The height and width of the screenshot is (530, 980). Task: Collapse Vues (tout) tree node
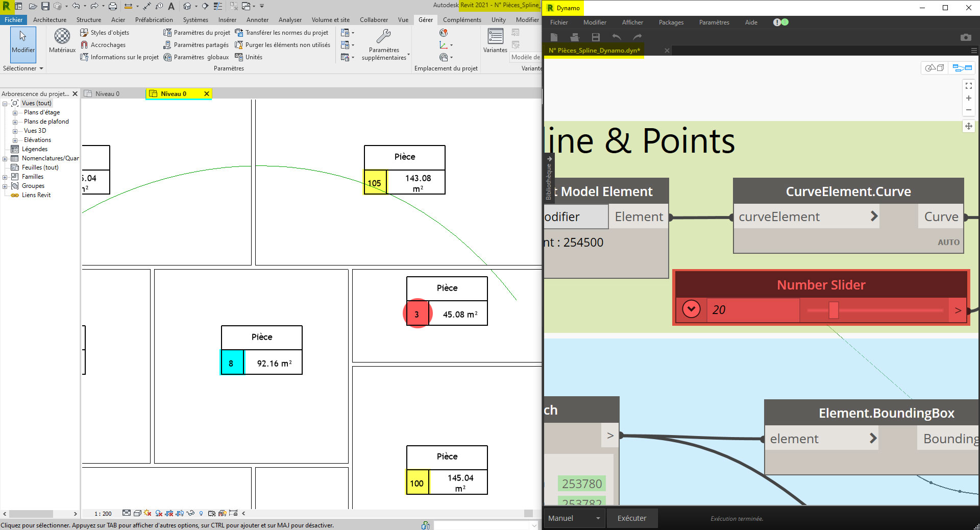pyautogui.click(x=5, y=104)
